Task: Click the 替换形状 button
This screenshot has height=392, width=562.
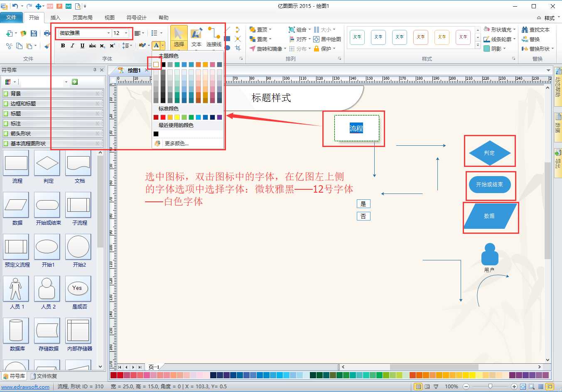Action: pyautogui.click(x=538, y=49)
